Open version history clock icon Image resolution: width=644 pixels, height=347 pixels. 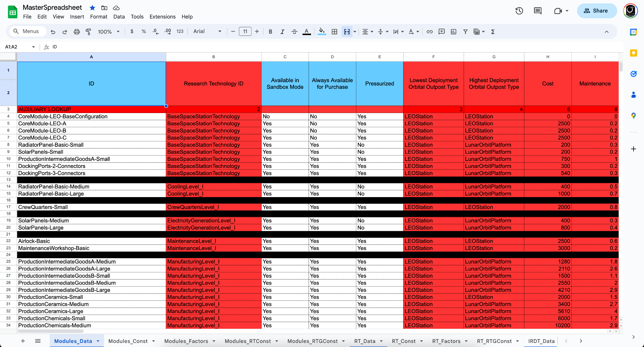coord(519,11)
